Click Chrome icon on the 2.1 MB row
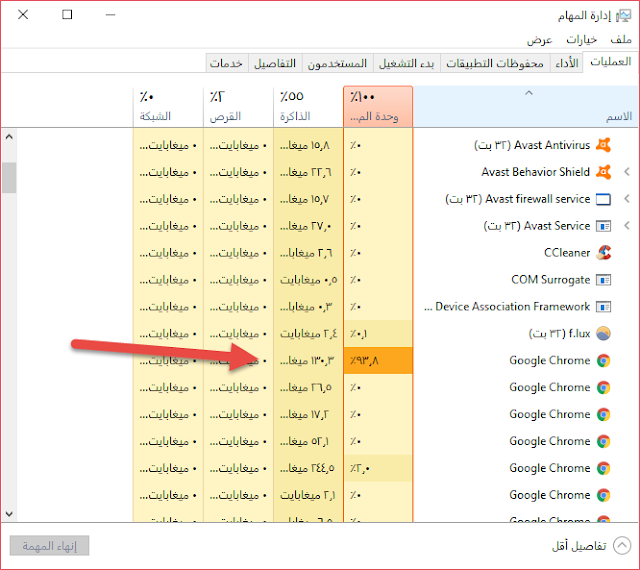Viewport: 640px width, 570px height. [x=603, y=495]
